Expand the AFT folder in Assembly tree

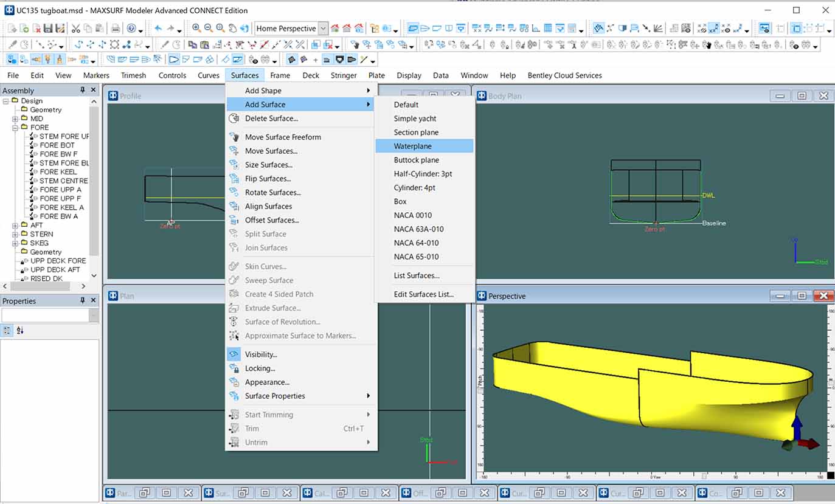point(15,225)
